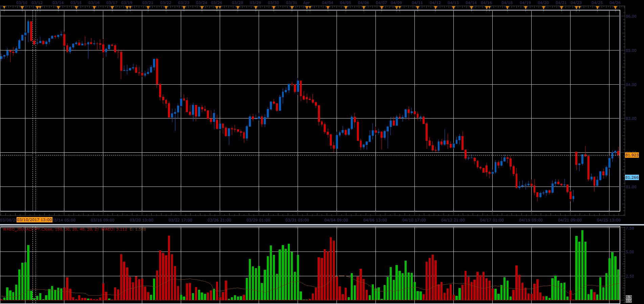Viewport: 644px width, 304px height.
Task: Click the triangle marker below 04/06
Action: click(x=364, y=8)
